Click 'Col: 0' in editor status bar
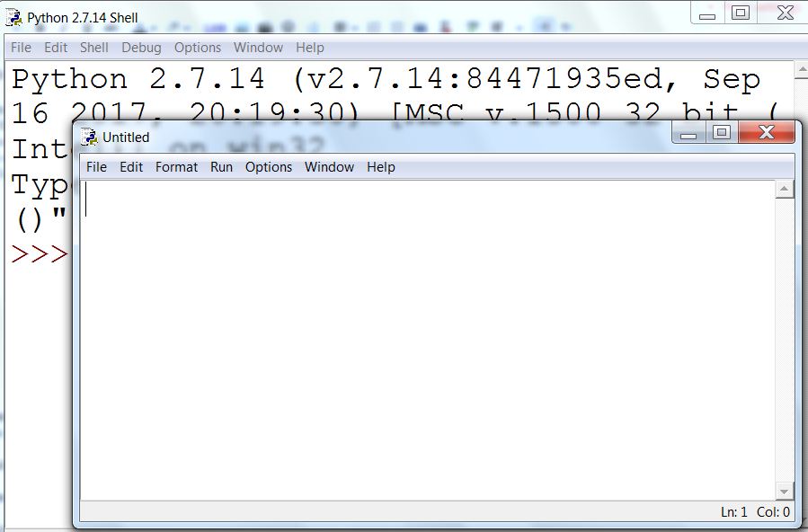Screen dimensions: 808x532 point(773,512)
